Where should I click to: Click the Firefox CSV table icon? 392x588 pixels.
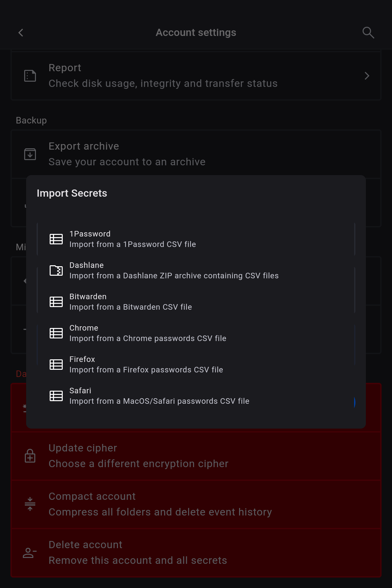pyautogui.click(x=56, y=365)
